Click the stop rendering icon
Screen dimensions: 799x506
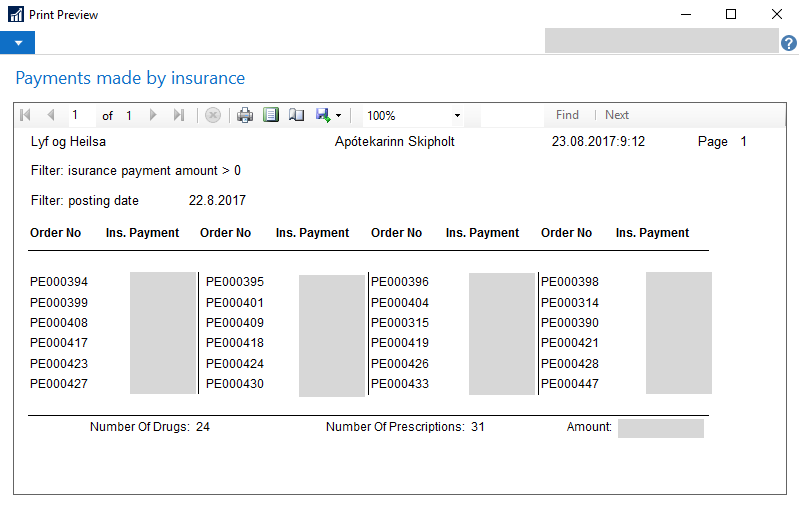pos(212,115)
